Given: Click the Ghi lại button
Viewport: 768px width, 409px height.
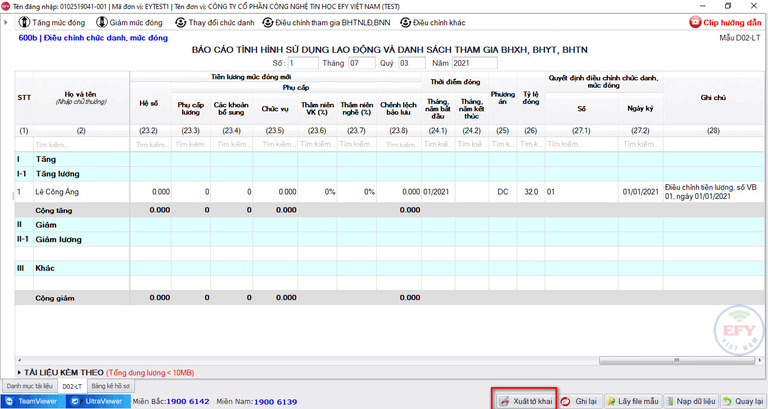Looking at the screenshot, I should [x=580, y=401].
